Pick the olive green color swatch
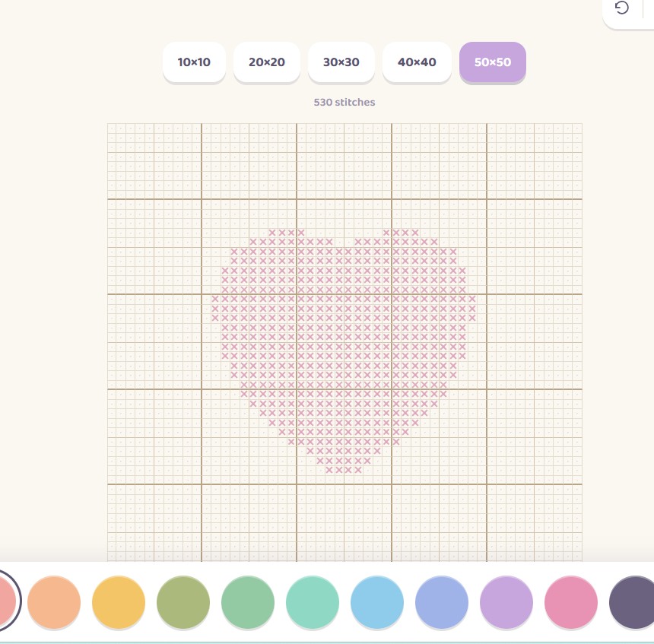Image resolution: width=654 pixels, height=644 pixels. (183, 602)
